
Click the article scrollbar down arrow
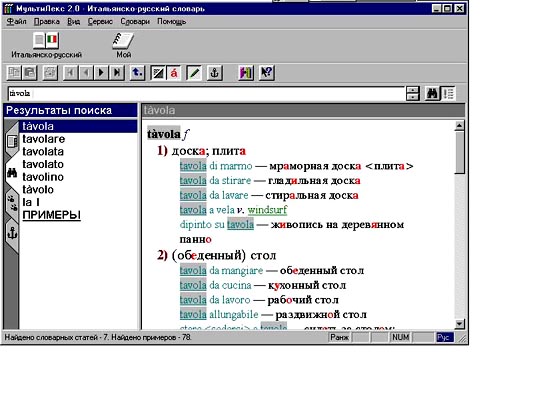tap(459, 324)
